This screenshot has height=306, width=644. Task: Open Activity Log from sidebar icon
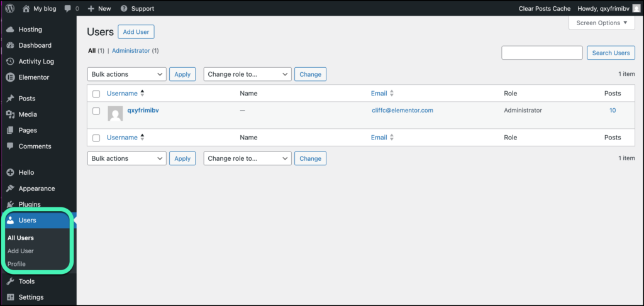click(10, 62)
